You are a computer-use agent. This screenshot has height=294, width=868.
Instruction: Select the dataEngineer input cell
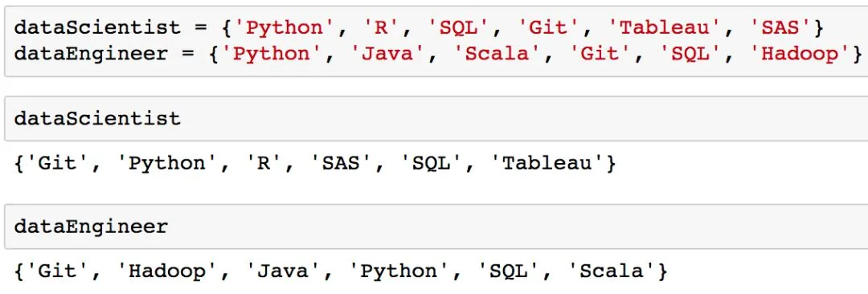(436, 227)
